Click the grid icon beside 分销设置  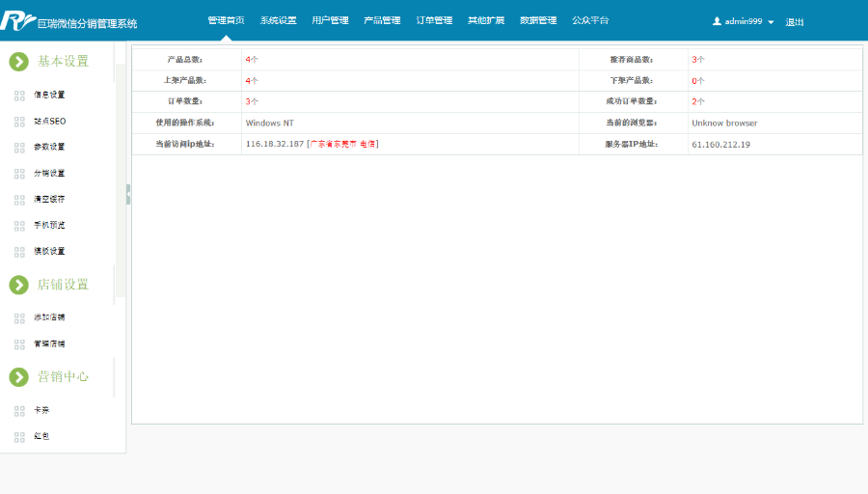19,174
